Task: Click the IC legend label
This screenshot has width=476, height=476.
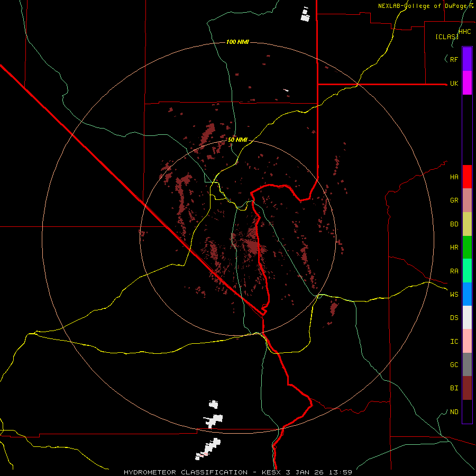Action: click(454, 341)
